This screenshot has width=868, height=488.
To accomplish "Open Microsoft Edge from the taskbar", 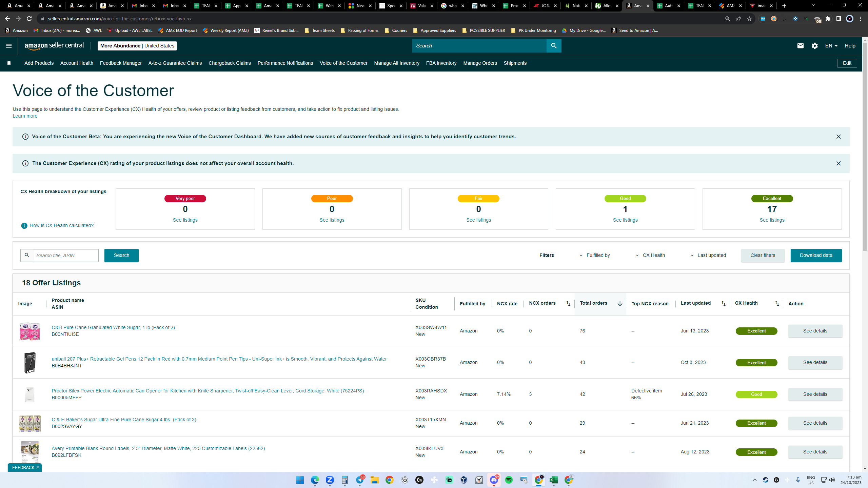I will pyautogui.click(x=315, y=480).
